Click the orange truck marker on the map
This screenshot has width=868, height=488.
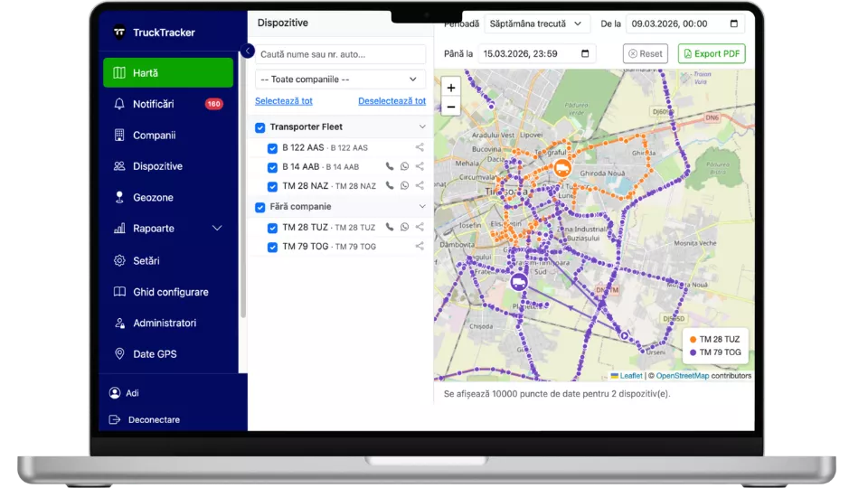[561, 168]
